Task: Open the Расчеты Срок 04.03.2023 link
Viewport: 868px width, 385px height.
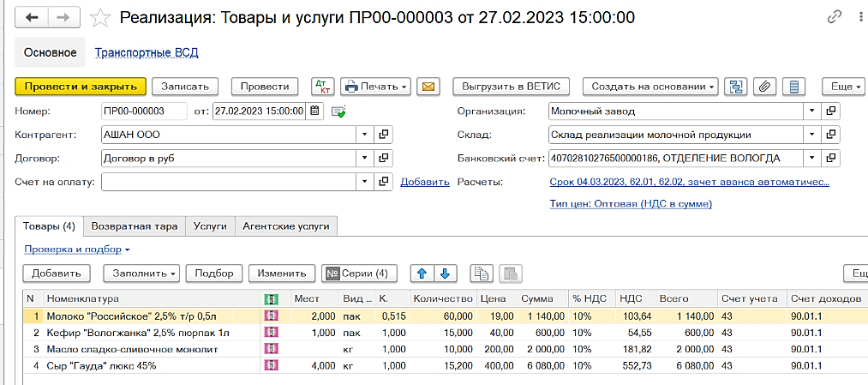Action: [x=690, y=182]
